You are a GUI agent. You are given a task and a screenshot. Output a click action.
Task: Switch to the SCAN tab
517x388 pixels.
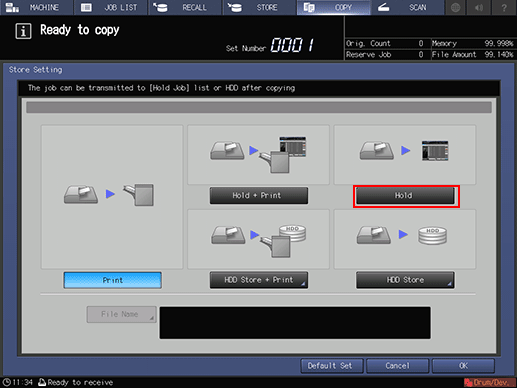pyautogui.click(x=408, y=7)
